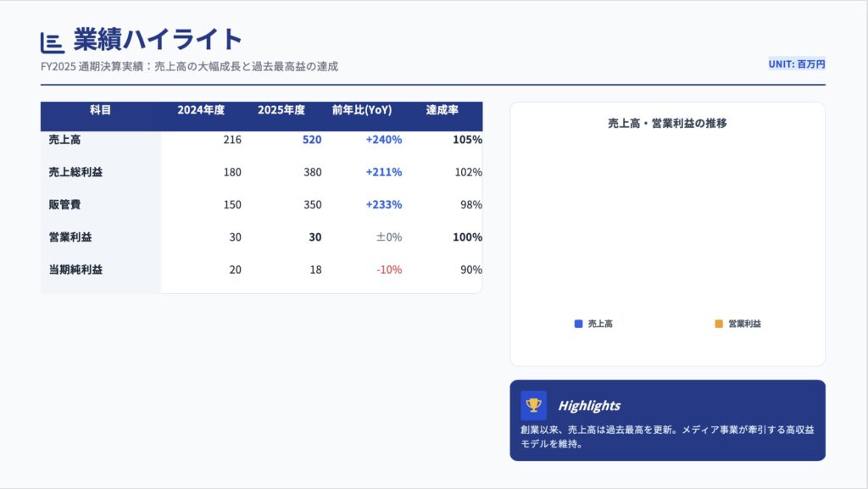Select the 2024年度 column header
868x489 pixels.
(201, 110)
